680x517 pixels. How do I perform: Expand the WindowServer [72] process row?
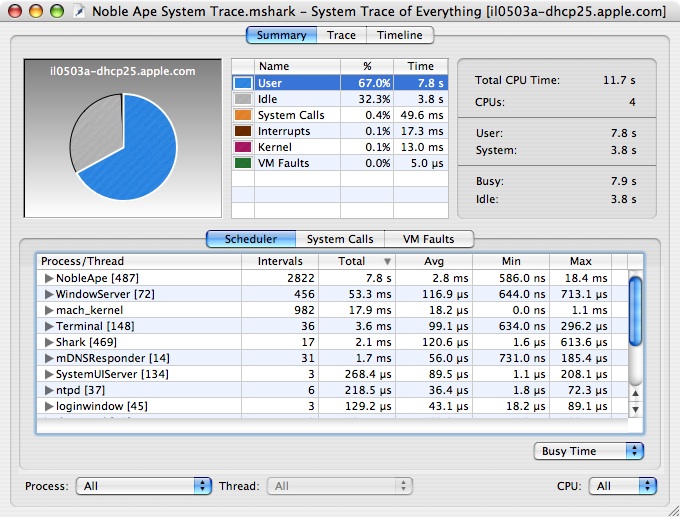pos(47,295)
